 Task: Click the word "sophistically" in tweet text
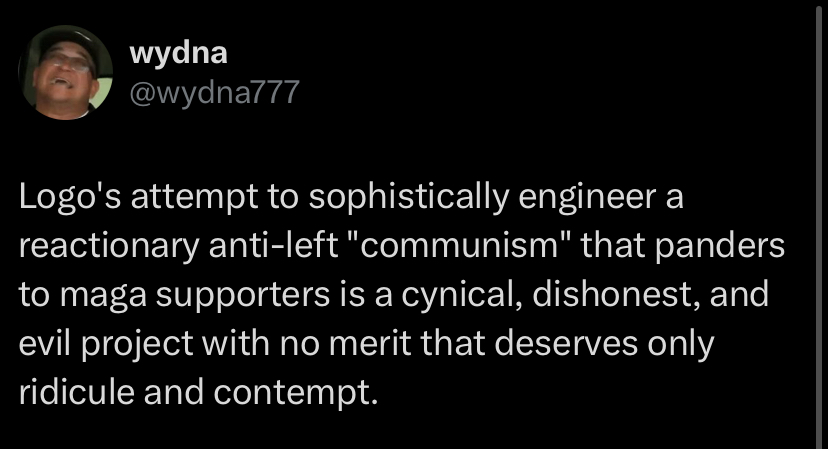coord(409,196)
